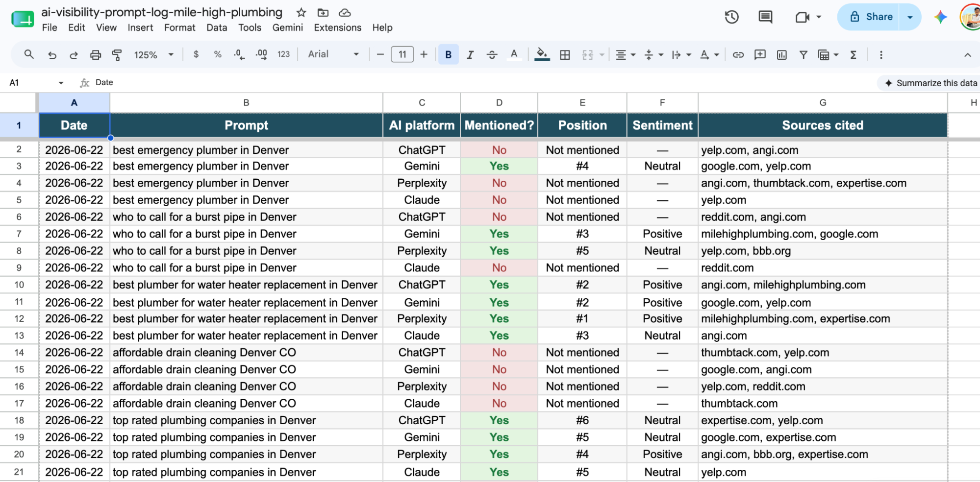Print the spreadsheet
The height and width of the screenshot is (482, 980).
pyautogui.click(x=96, y=54)
